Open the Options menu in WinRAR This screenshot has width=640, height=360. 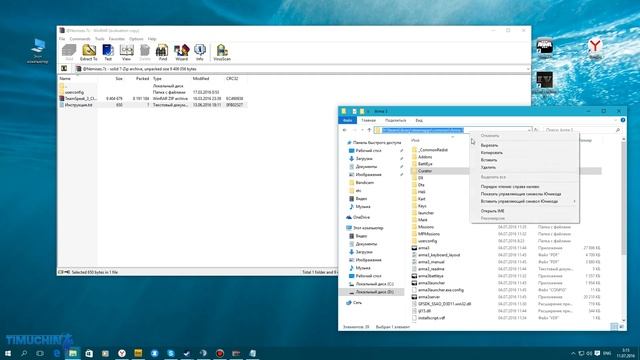coord(136,39)
